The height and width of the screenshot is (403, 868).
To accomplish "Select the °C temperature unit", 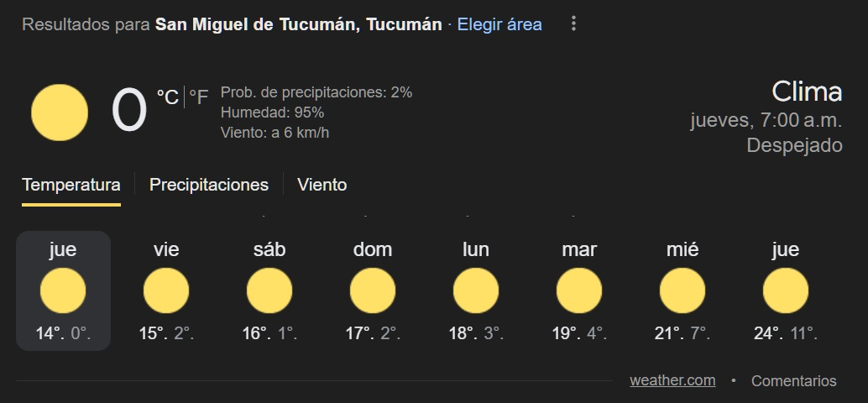I will click(x=168, y=97).
